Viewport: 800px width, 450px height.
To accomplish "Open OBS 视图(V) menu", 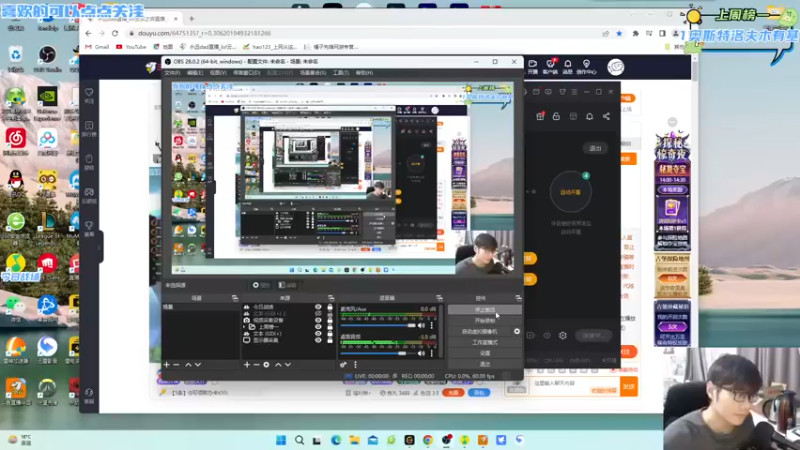I will pos(218,73).
